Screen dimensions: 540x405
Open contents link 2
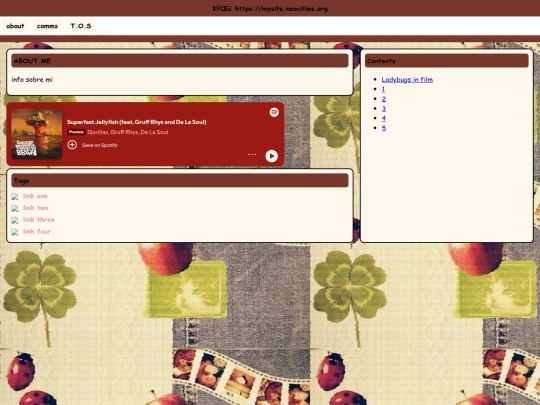(x=384, y=99)
